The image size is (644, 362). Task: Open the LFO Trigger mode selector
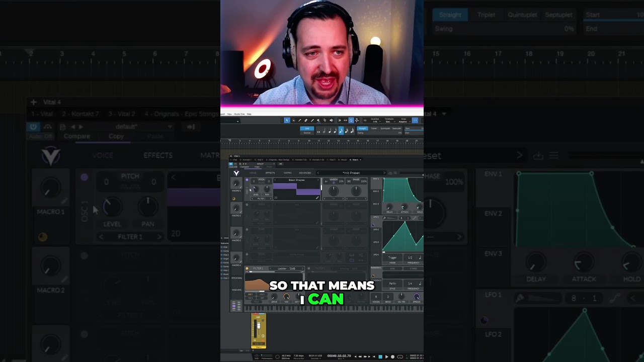(x=392, y=258)
